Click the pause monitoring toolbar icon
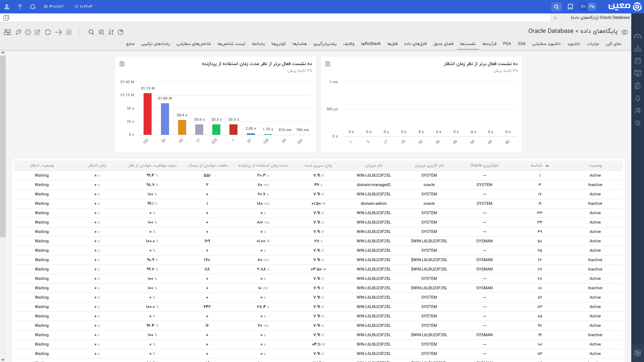 click(69, 32)
